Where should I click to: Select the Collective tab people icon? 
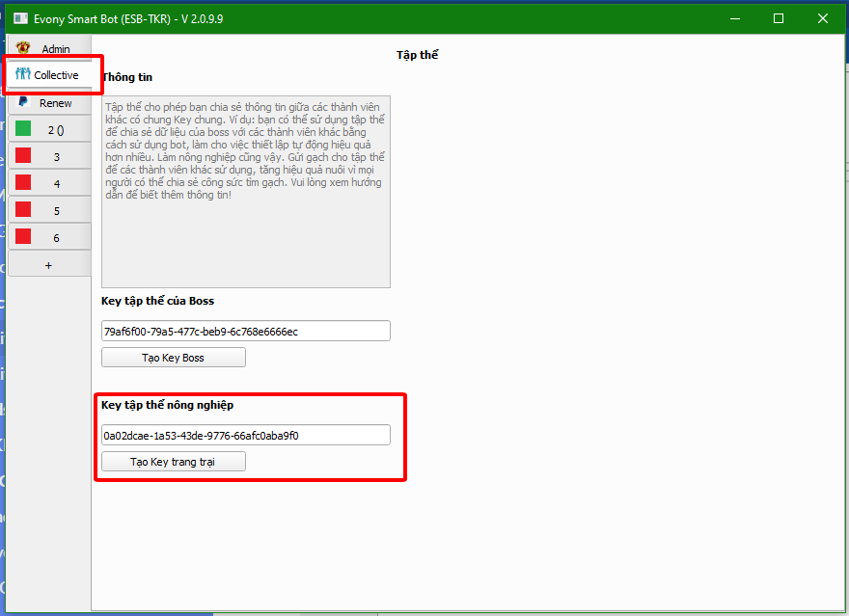[23, 74]
